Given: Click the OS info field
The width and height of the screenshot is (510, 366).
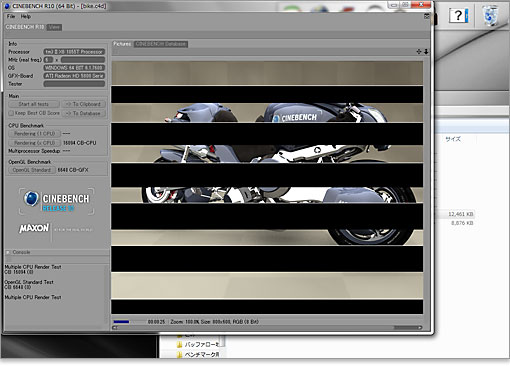Looking at the screenshot, I should [x=74, y=68].
